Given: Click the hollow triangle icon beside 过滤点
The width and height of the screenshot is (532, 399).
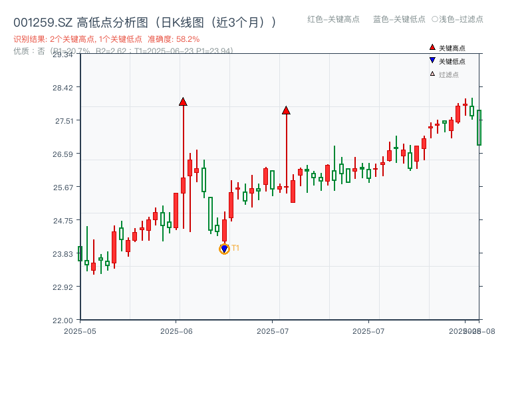Looking at the screenshot, I should tap(432, 74).
